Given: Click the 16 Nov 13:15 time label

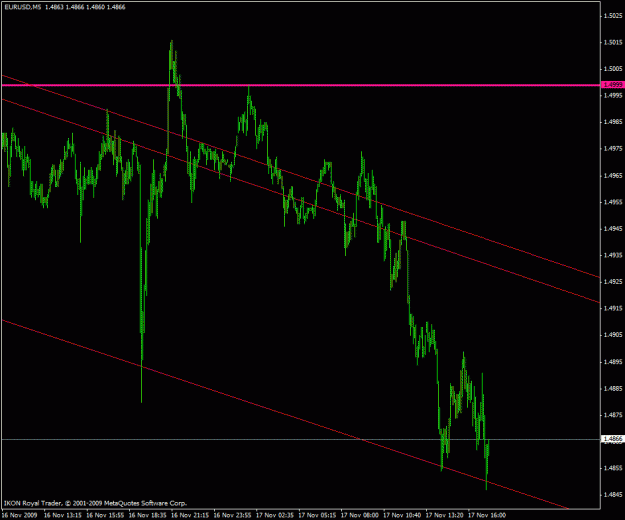Looking at the screenshot, I should click(x=63, y=515).
